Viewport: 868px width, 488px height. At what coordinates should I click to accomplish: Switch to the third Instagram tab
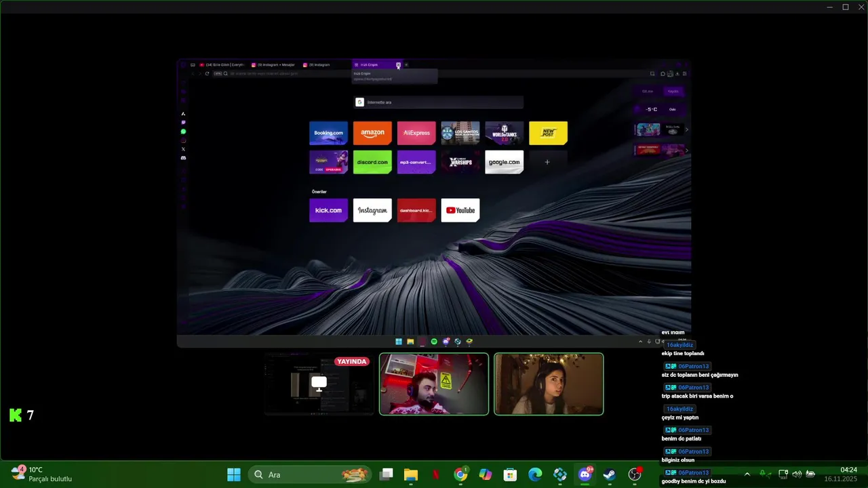point(325,65)
